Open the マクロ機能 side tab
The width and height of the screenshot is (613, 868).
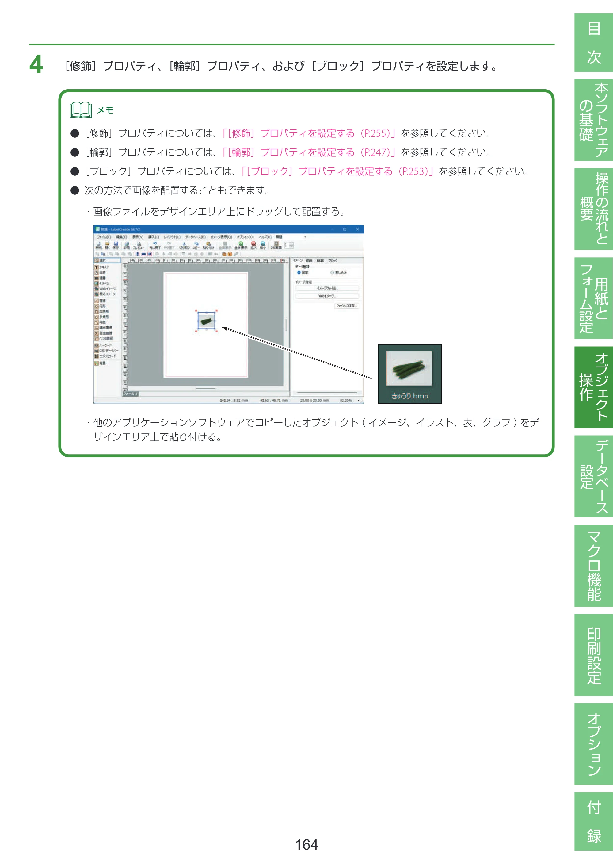[x=593, y=566]
